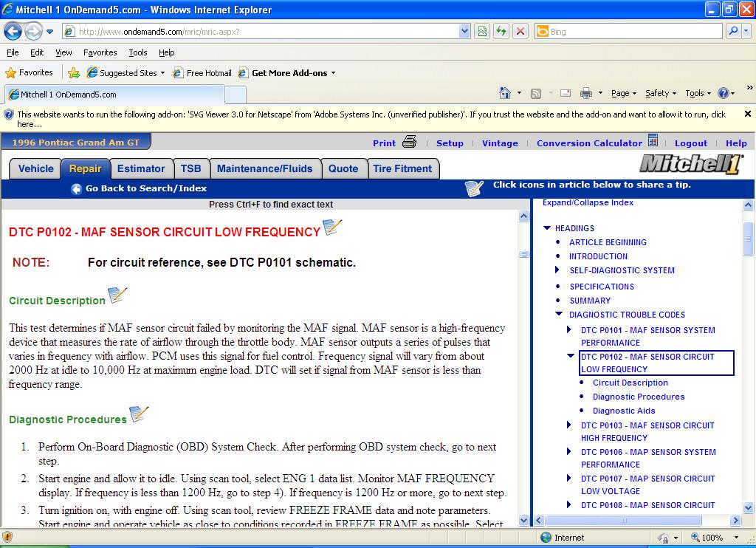This screenshot has height=548, width=756.
Task: Collapse the HEADINGS tree node
Action: point(547,227)
